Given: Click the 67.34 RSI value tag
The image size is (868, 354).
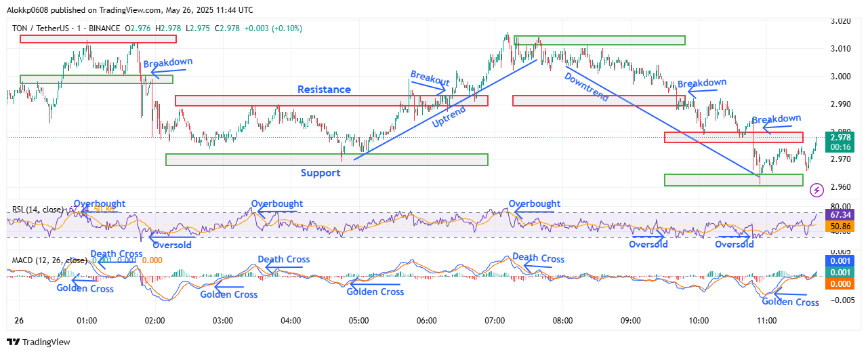Looking at the screenshot, I should coord(842,214).
